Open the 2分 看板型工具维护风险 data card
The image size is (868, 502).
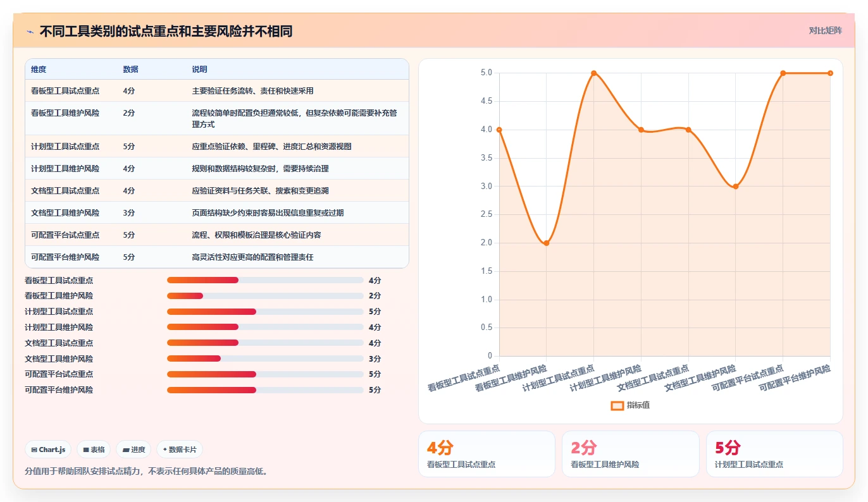[630, 454]
